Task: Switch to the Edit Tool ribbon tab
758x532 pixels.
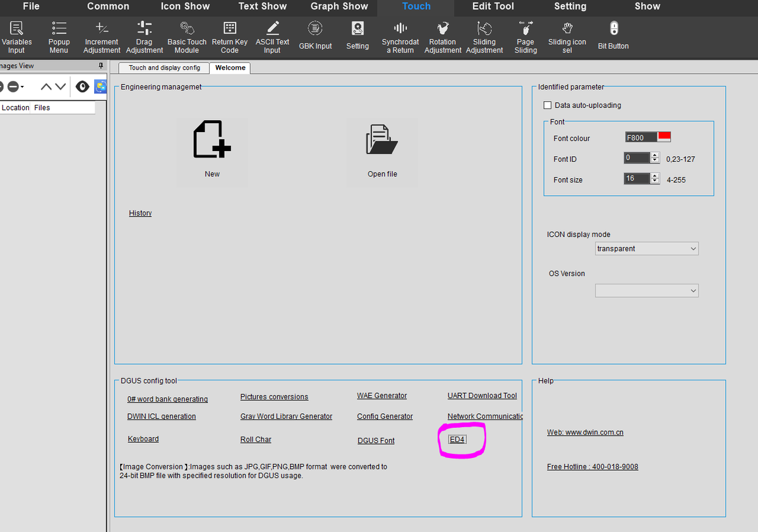Action: click(493, 6)
